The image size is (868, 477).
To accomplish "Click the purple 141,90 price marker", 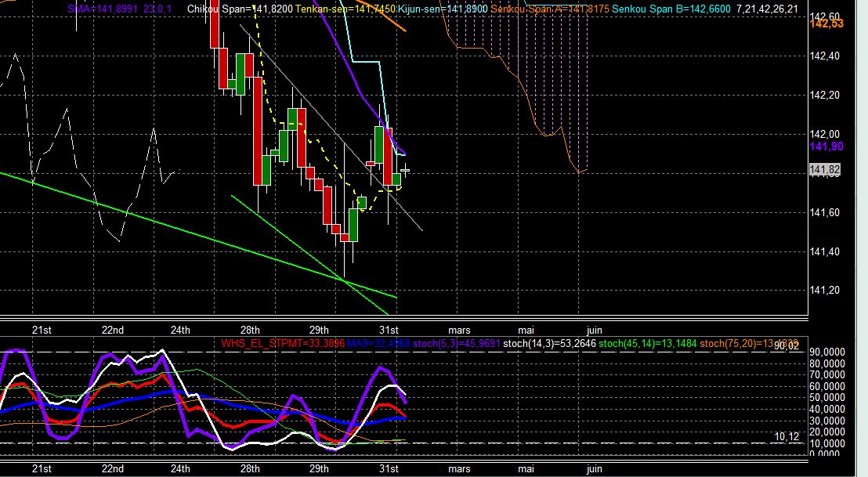I will coord(826,146).
